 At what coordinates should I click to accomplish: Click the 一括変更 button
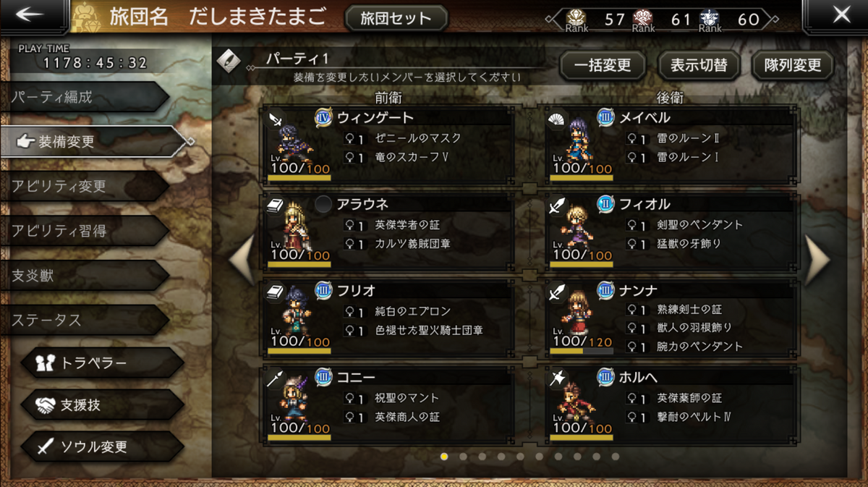pos(603,65)
